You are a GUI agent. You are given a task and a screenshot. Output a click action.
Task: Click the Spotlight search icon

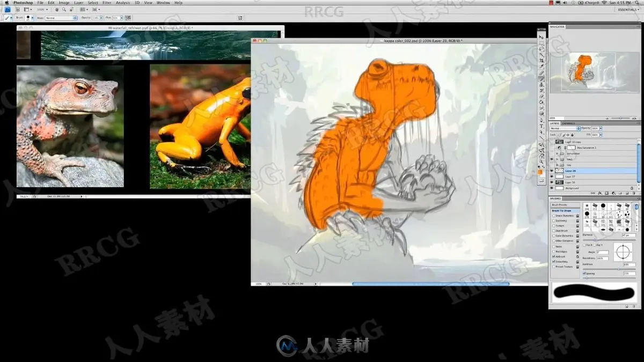click(x=638, y=3)
